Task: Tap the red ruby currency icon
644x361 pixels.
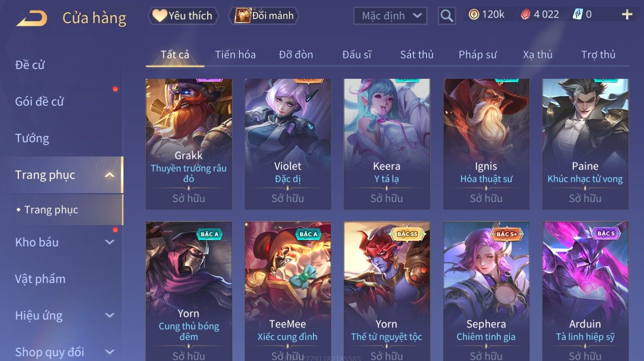Action: tap(525, 15)
